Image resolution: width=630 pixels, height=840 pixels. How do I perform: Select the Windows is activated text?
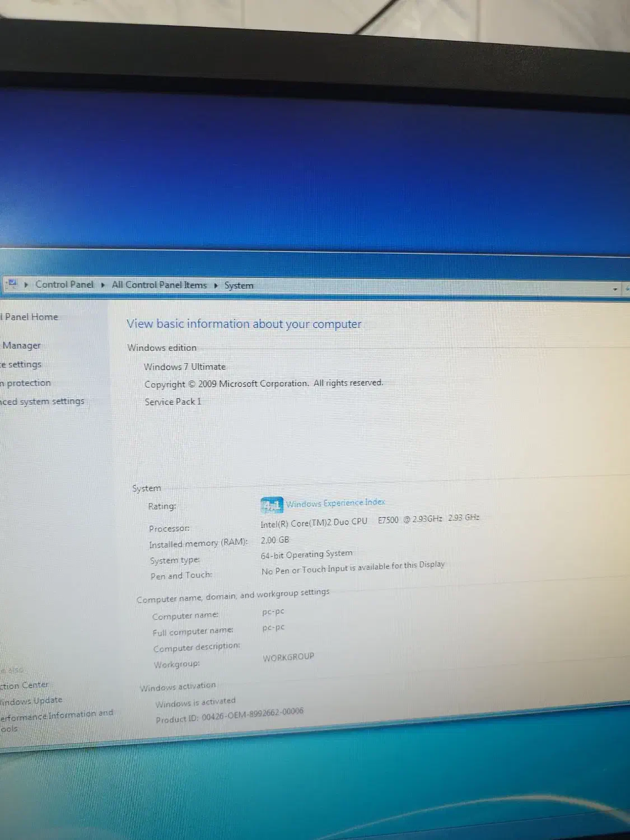coord(195,703)
